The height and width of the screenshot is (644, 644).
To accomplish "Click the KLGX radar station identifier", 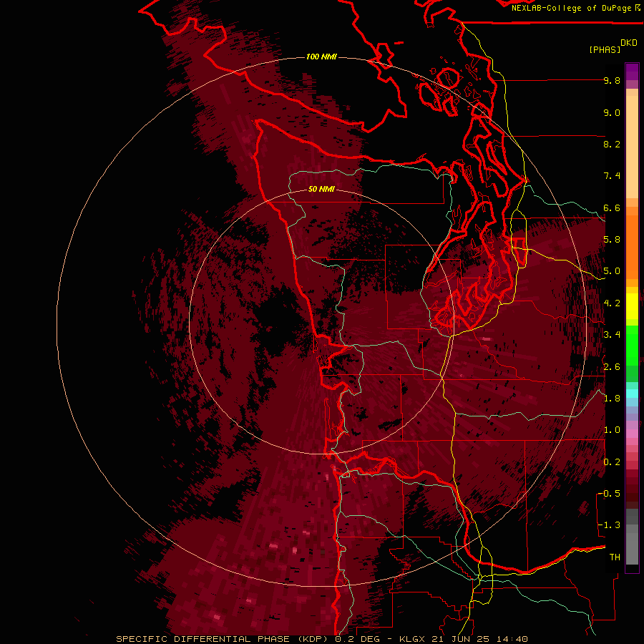I will click(411, 639).
